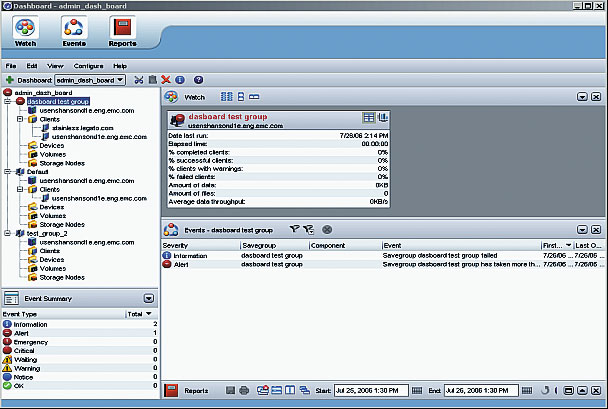Screen dimensions: 608x409
Task: Click the refresh arrow in Reports bar
Action: (545, 390)
